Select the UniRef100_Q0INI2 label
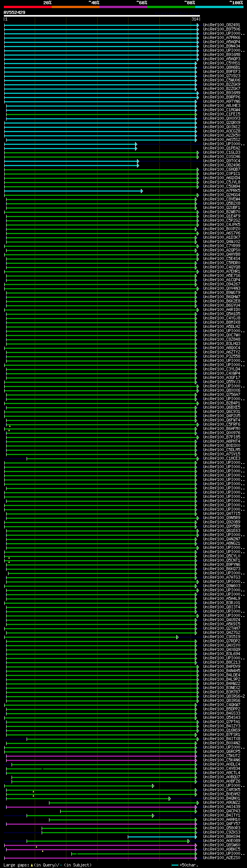Viewport: 247px width, 868px height. point(222,127)
